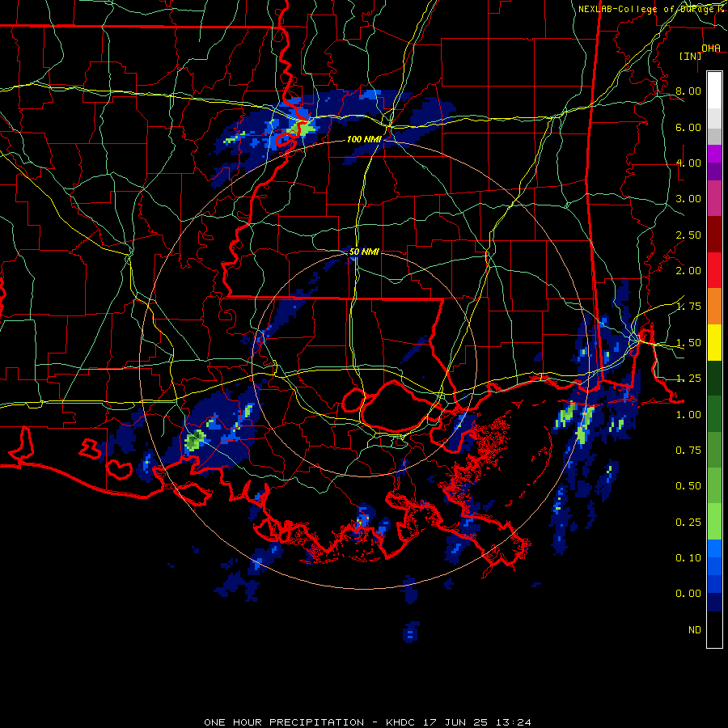Click the "3.00" legend value
Screen dimensions: 728x728
(x=688, y=199)
